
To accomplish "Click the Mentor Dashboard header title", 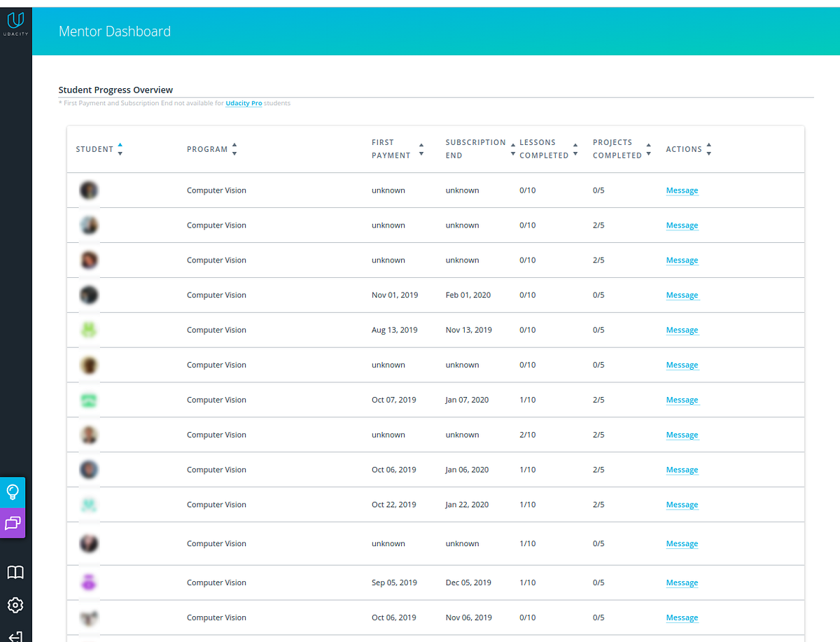I will coord(115,32).
